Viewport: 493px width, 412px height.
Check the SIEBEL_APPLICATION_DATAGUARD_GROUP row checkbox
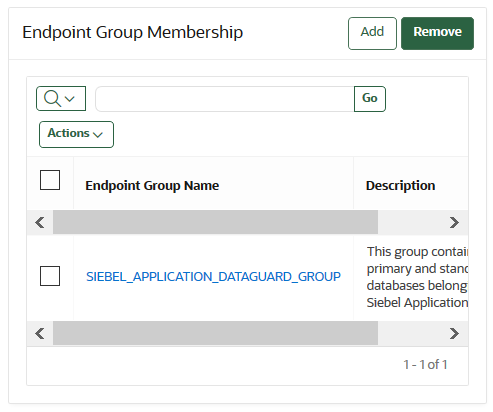50,276
